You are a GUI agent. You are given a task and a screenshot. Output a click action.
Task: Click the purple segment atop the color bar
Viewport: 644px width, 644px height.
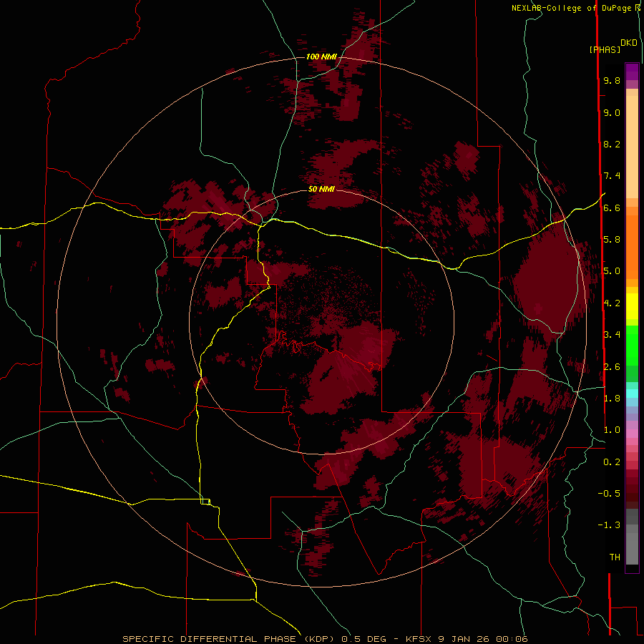coord(632,72)
